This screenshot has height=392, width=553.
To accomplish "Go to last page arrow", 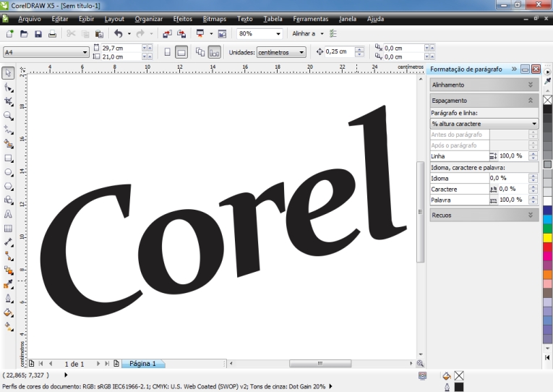I will coord(107,363).
